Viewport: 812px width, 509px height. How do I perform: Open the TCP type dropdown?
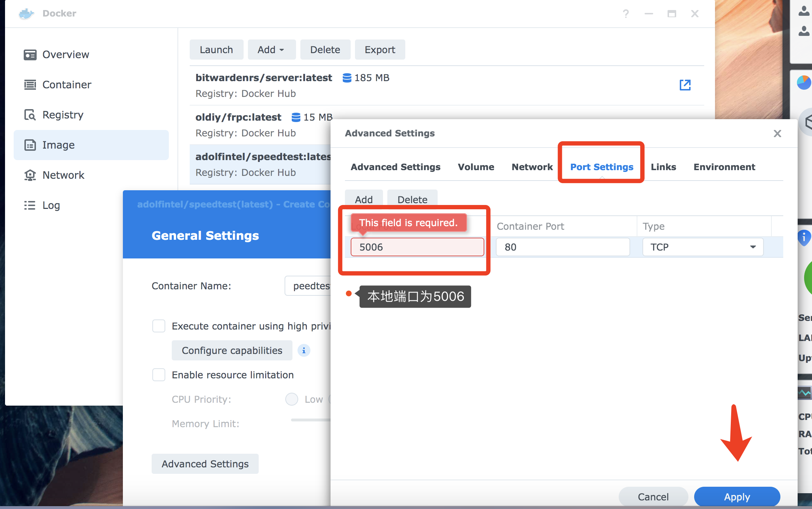[x=753, y=247]
